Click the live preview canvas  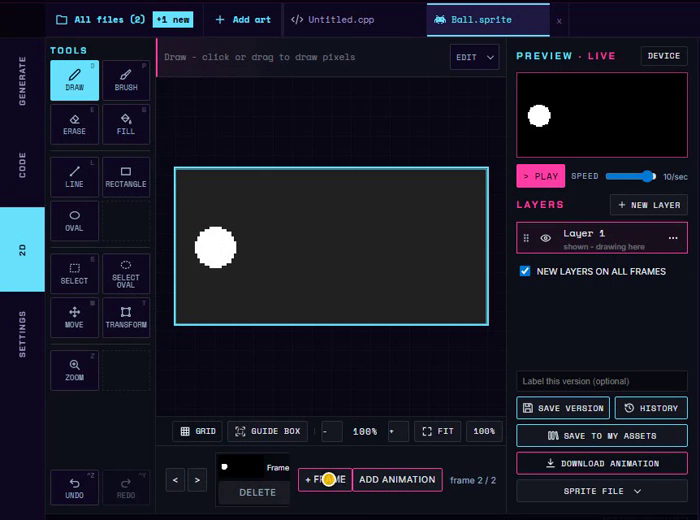pos(602,115)
